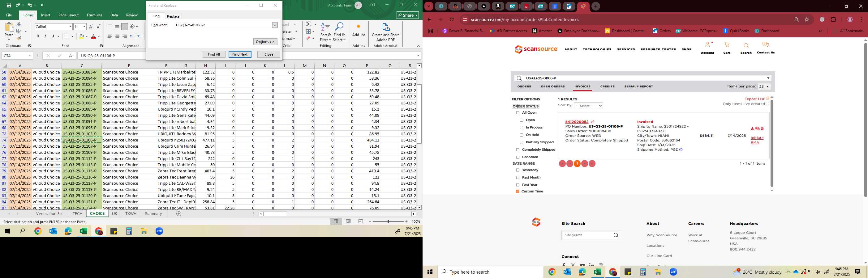The width and height of the screenshot is (868, 278).
Task: Switch to Page Layout view icon
Action: [x=348, y=221]
